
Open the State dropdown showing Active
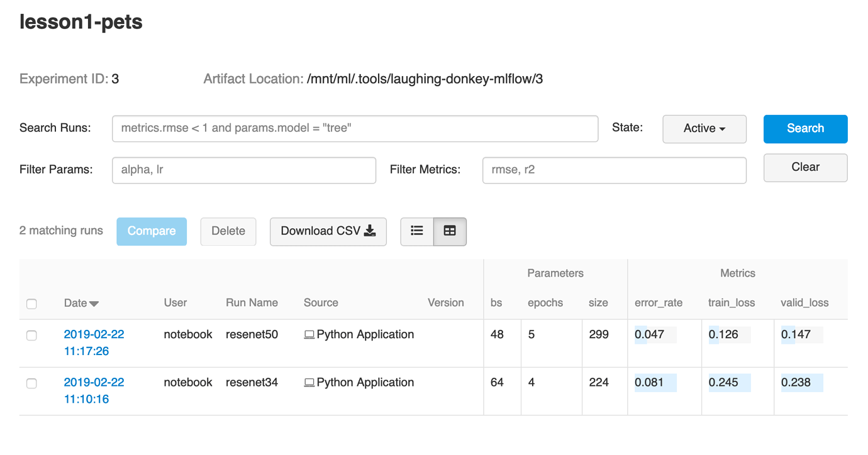[x=704, y=129]
